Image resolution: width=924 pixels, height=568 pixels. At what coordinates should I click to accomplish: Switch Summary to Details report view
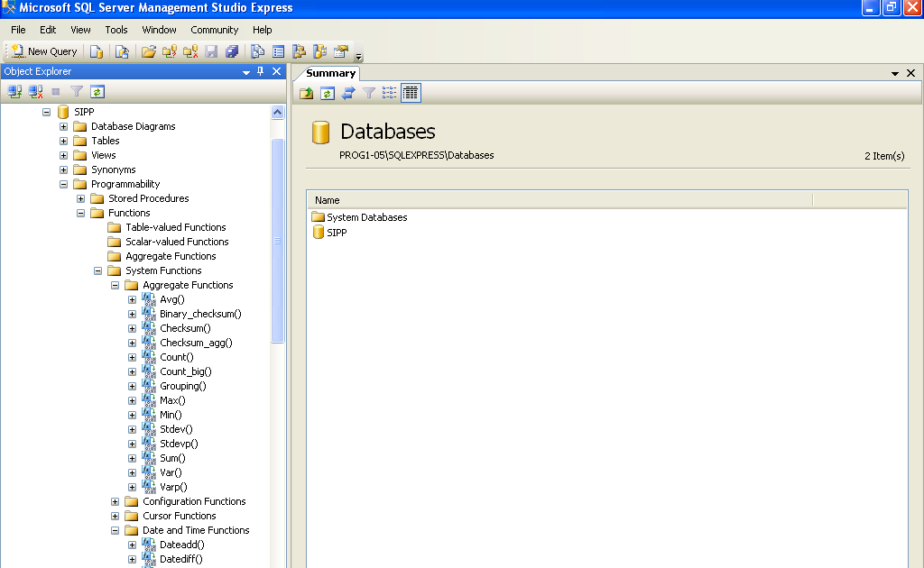pos(411,93)
